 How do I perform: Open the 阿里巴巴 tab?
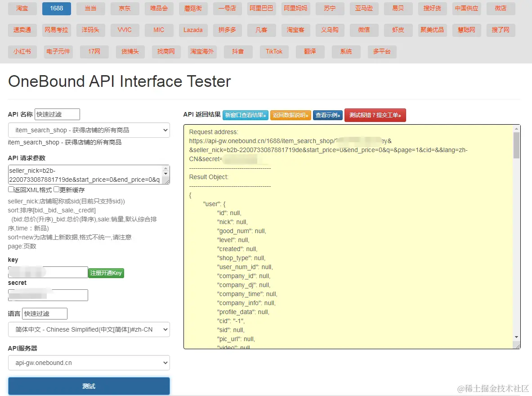(x=262, y=9)
